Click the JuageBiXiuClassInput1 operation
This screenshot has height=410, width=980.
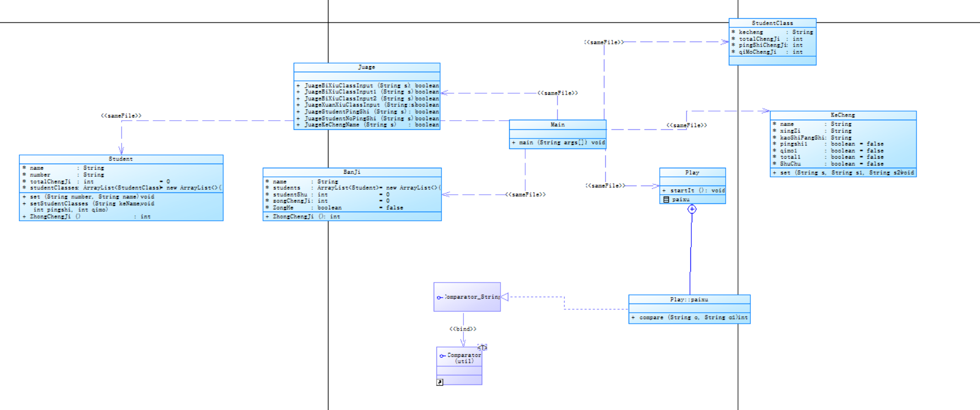[367, 92]
